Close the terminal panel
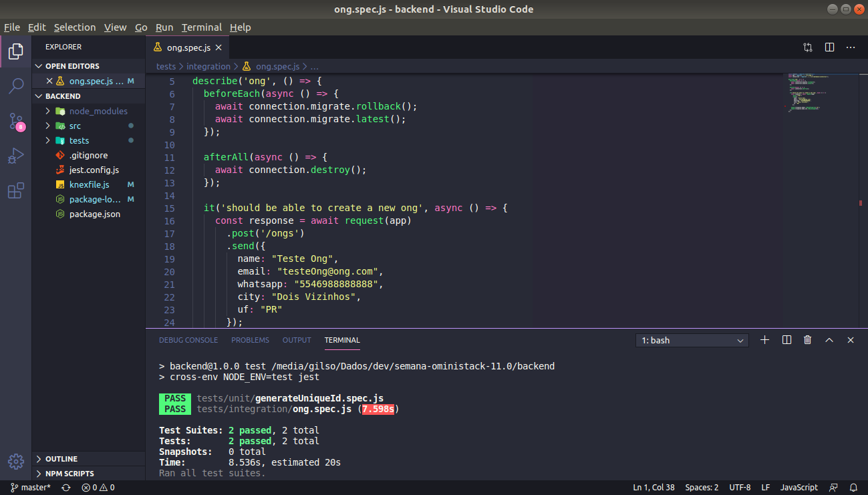The image size is (868, 495). click(x=851, y=340)
